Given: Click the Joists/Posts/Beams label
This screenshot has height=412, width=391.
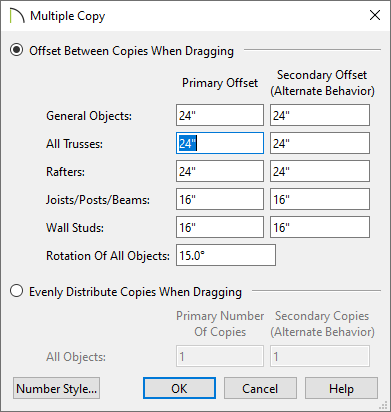Looking at the screenshot, I should 98,200.
